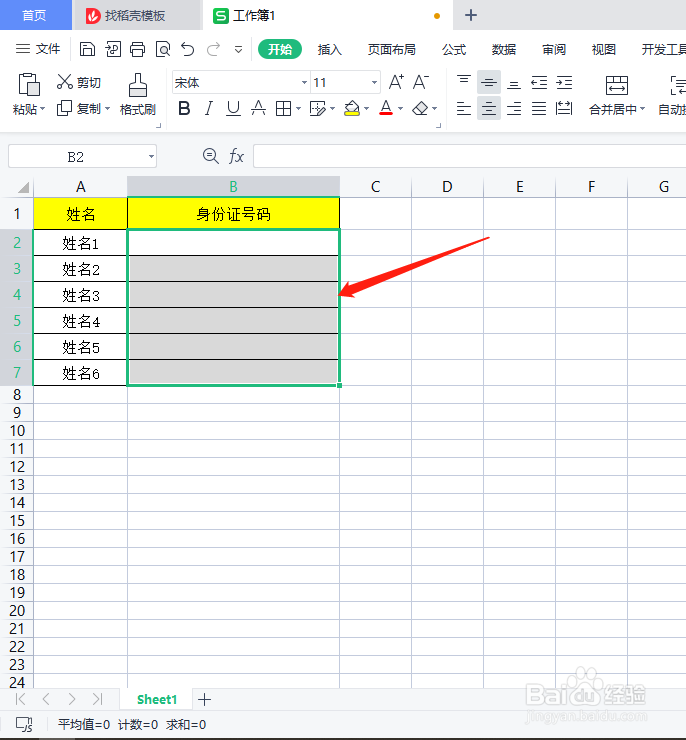Viewport: 686px width, 740px height.
Task: Toggle italic formatting
Action: 209,109
